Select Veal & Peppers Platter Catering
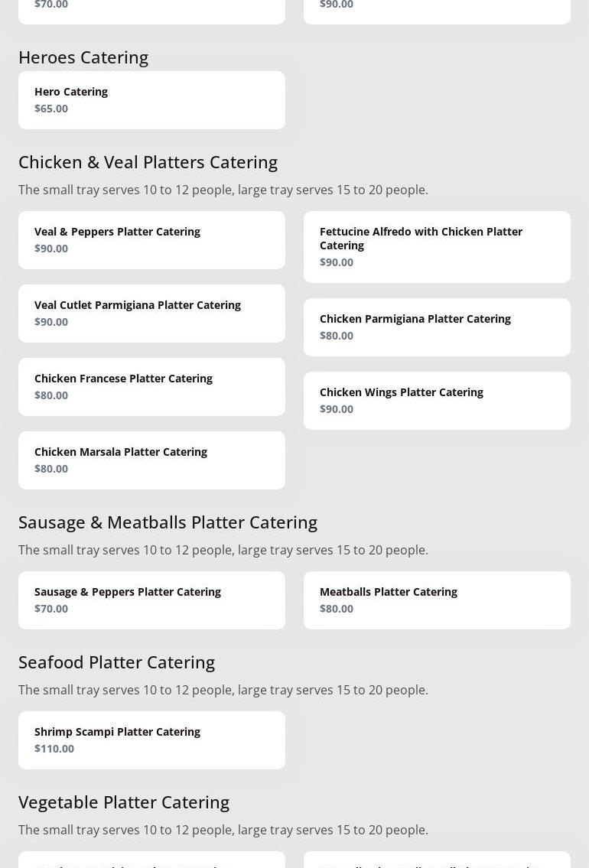The height and width of the screenshot is (868, 589). point(151,239)
